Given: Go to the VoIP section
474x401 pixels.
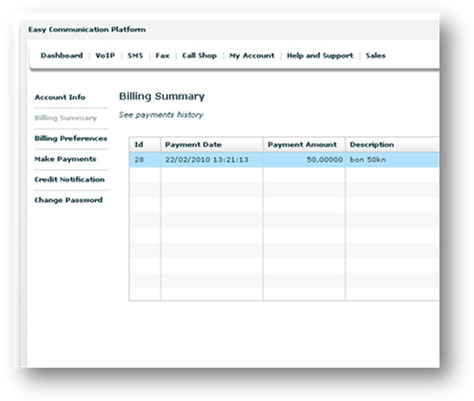Looking at the screenshot, I should [x=105, y=56].
